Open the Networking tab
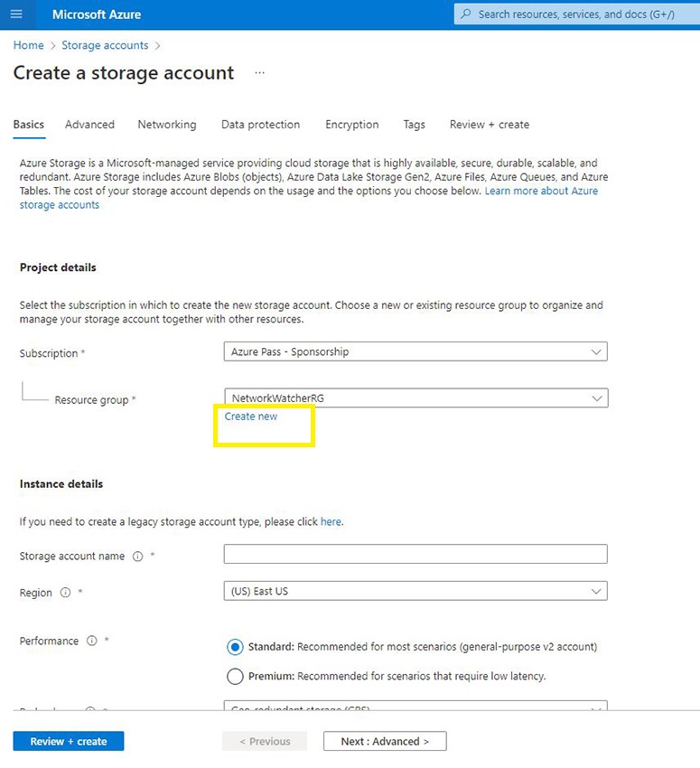Viewport: 700px width, 768px height. tap(166, 125)
